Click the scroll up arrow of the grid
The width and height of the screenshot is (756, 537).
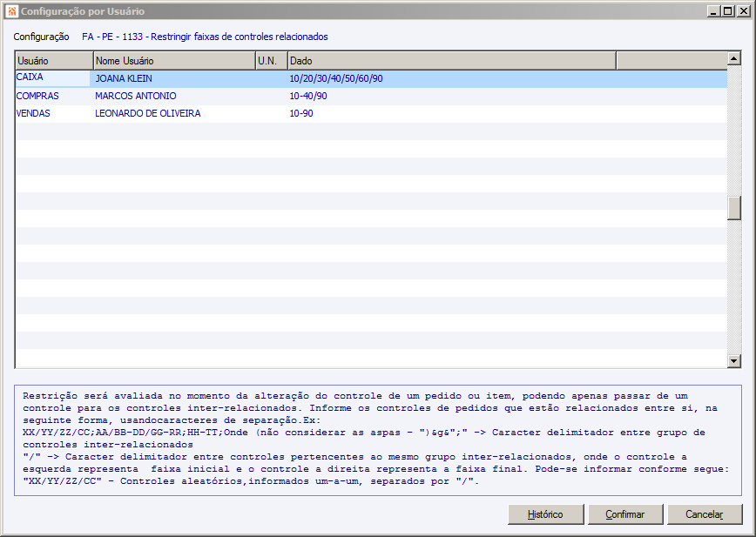tap(734, 58)
